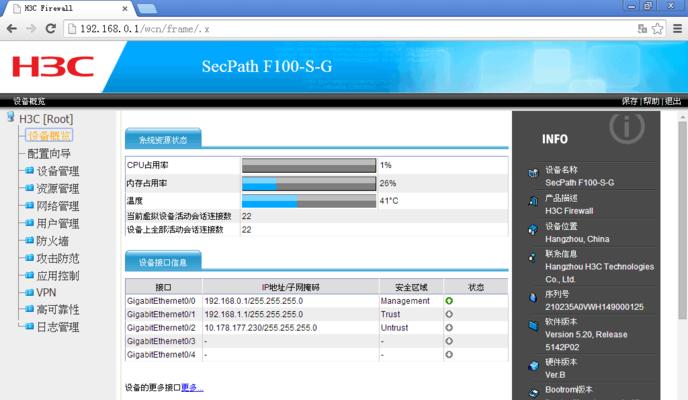Open the Chrome menu hamburger icon
Viewport: 688px width, 400px height.
point(677,29)
